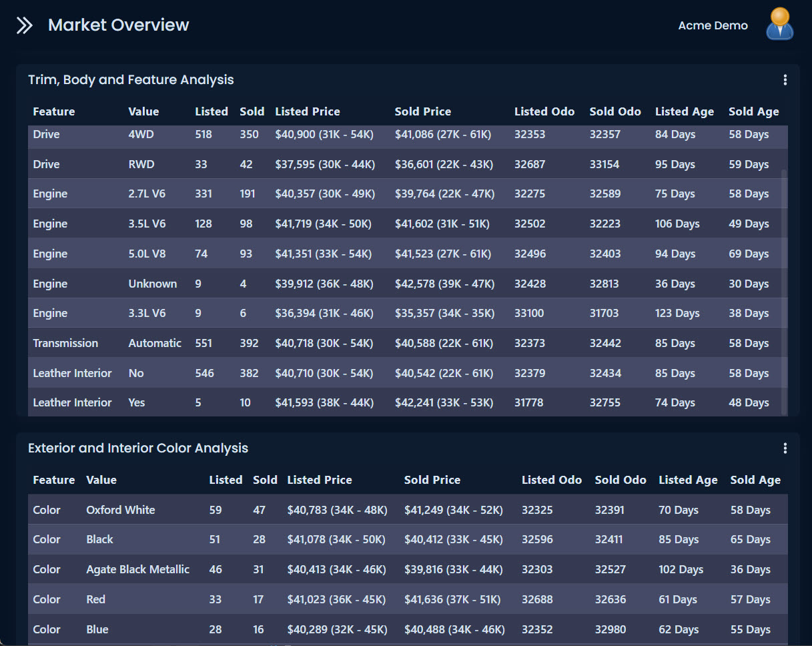Screen dimensions: 812x646
Task: Open Exterior and Interior Color Analysis options menu
Action: point(785,448)
